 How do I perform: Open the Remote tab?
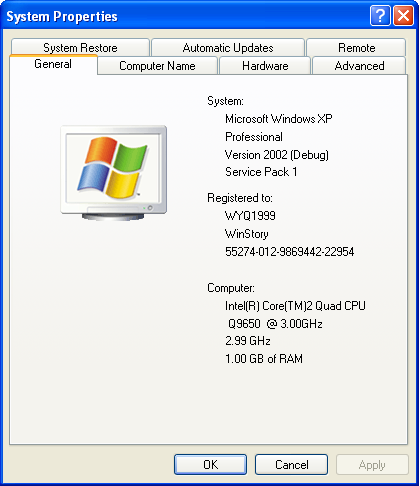356,47
